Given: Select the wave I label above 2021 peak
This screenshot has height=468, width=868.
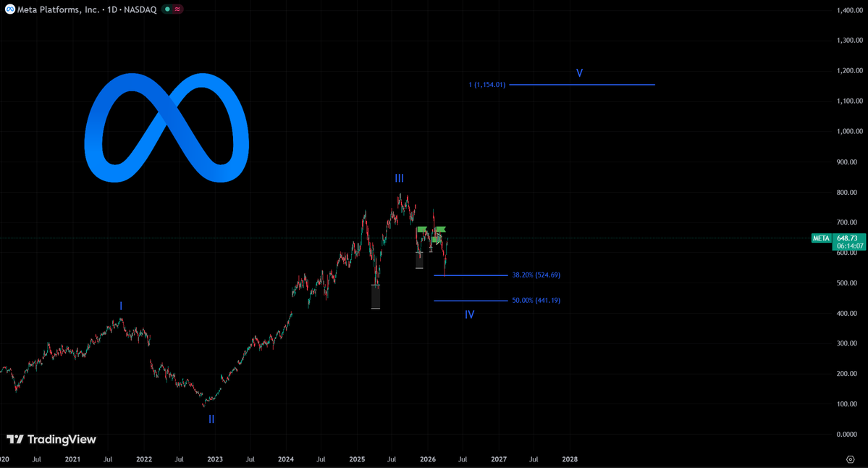Looking at the screenshot, I should (121, 306).
